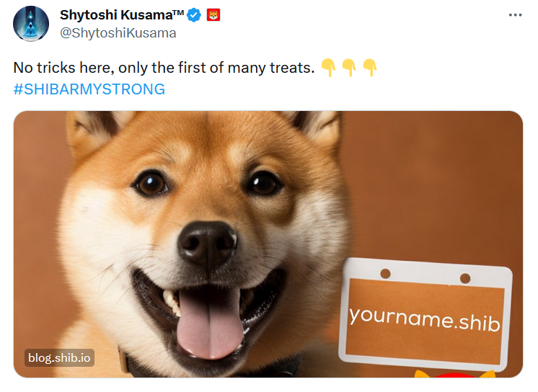Click the first pointing-down hand emoji
The image size is (538, 392).
pyautogui.click(x=328, y=68)
